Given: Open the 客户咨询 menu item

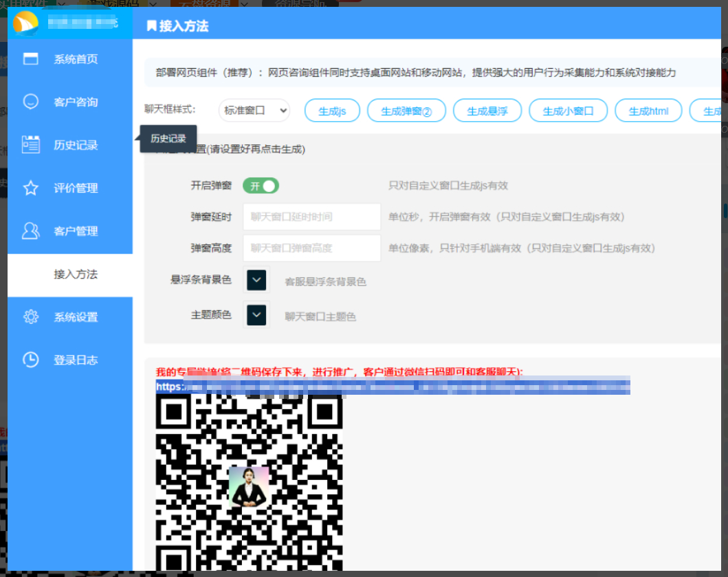Looking at the screenshot, I should 70,102.
